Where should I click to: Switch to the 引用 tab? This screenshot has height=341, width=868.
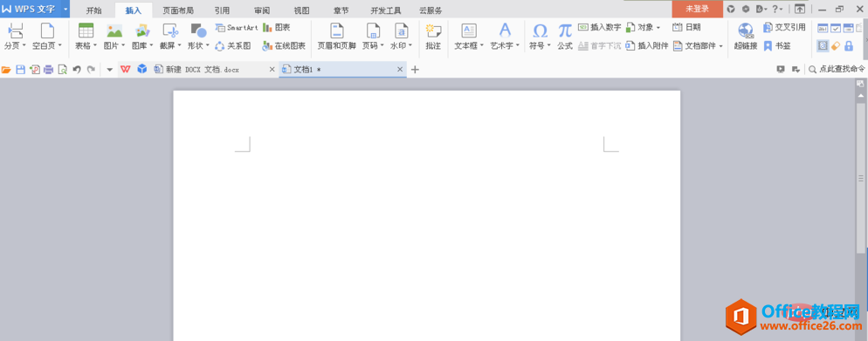(x=222, y=10)
